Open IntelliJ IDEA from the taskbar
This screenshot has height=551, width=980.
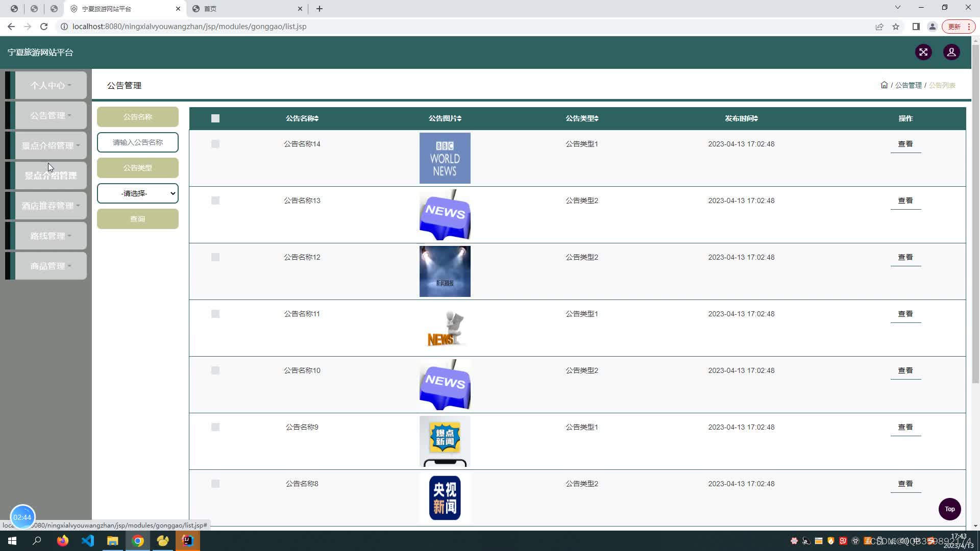pyautogui.click(x=188, y=541)
